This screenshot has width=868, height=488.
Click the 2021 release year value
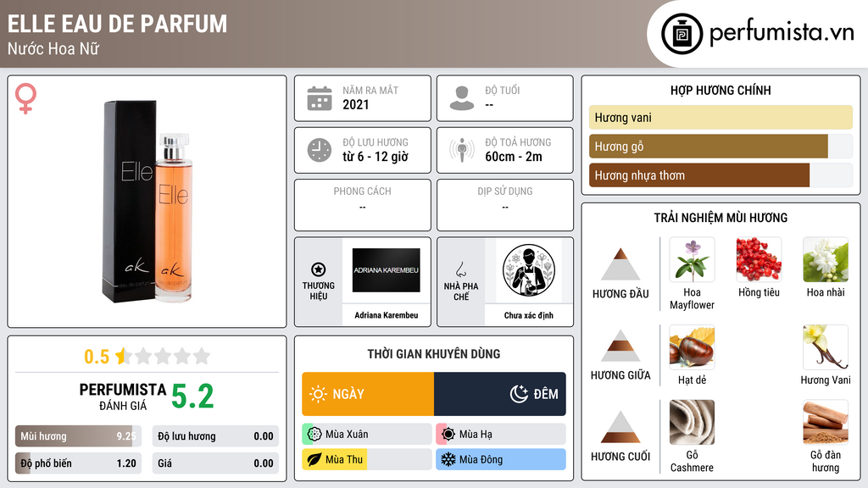pos(356,104)
